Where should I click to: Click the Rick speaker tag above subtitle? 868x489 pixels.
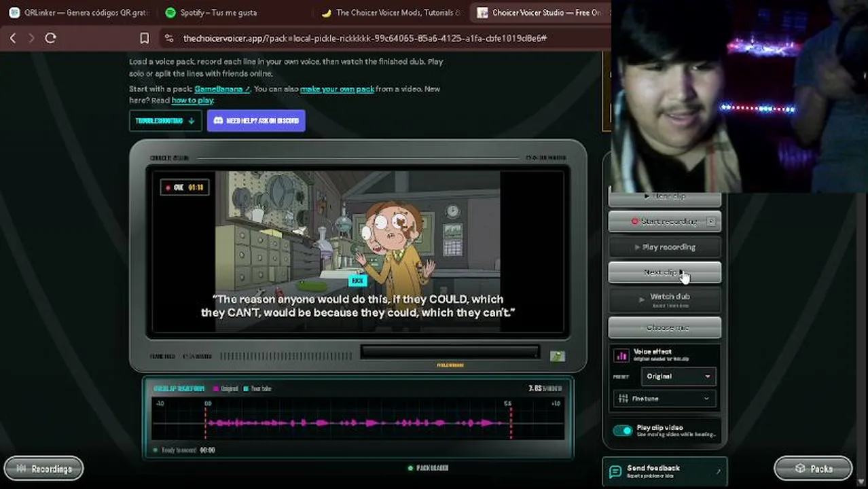pyautogui.click(x=358, y=280)
